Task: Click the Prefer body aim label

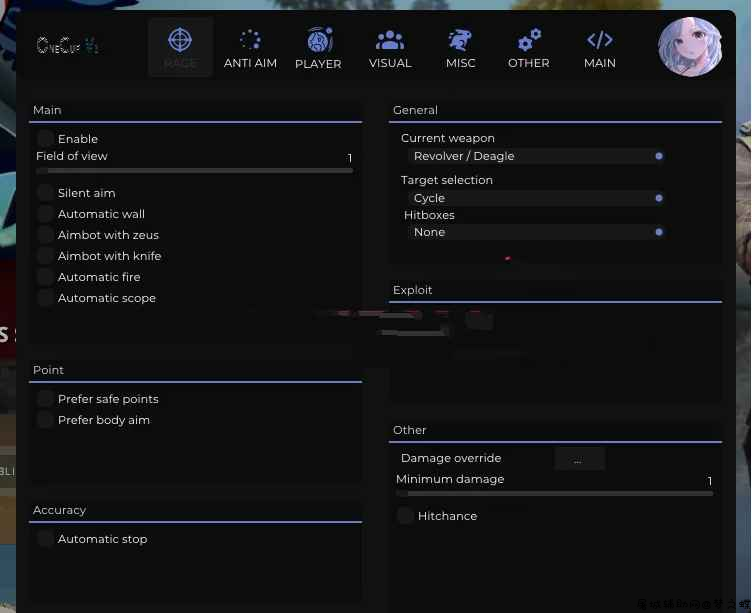Action: [104, 420]
